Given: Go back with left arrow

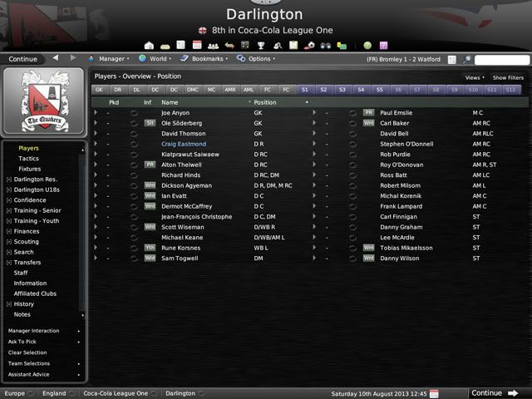Looking at the screenshot, I should (56, 58).
